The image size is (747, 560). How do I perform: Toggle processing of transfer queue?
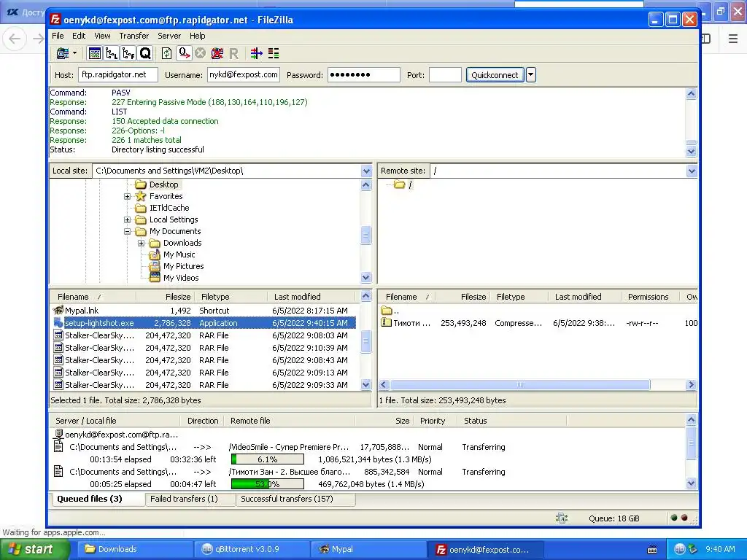(x=184, y=53)
